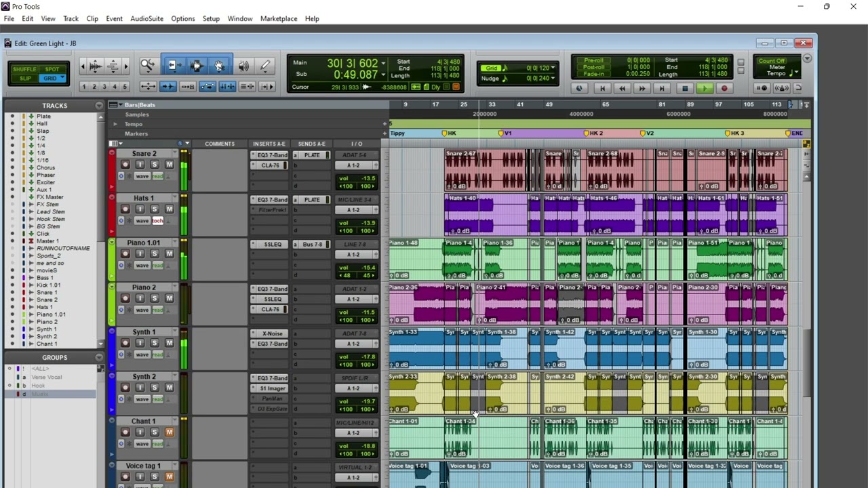
Task: Click the Record transport button
Action: pyautogui.click(x=724, y=89)
